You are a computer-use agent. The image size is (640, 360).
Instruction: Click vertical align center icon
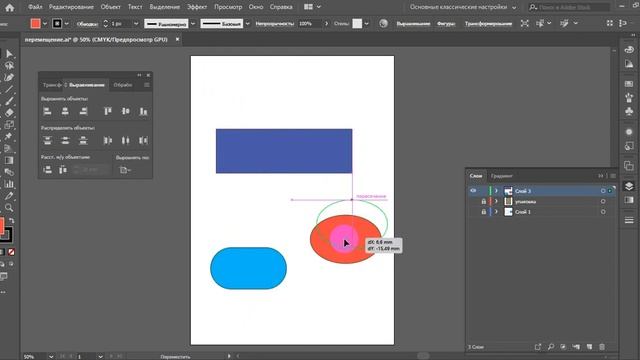pos(126,111)
